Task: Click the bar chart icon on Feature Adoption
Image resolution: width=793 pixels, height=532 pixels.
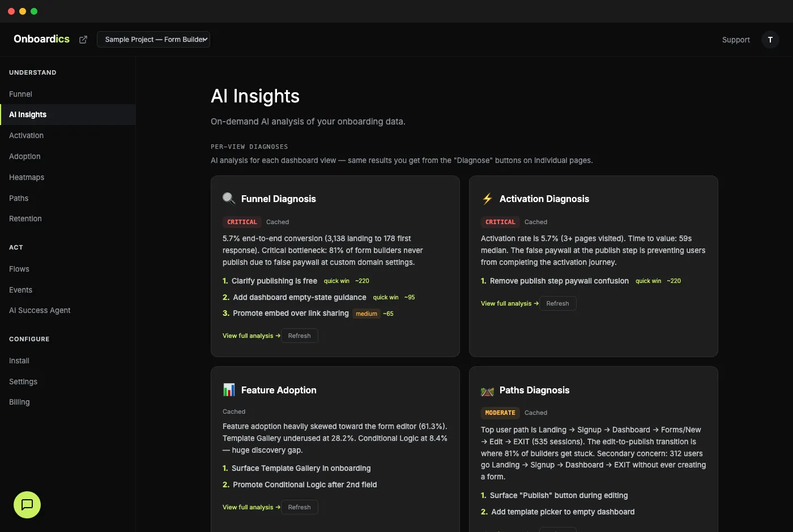Action: click(x=228, y=389)
